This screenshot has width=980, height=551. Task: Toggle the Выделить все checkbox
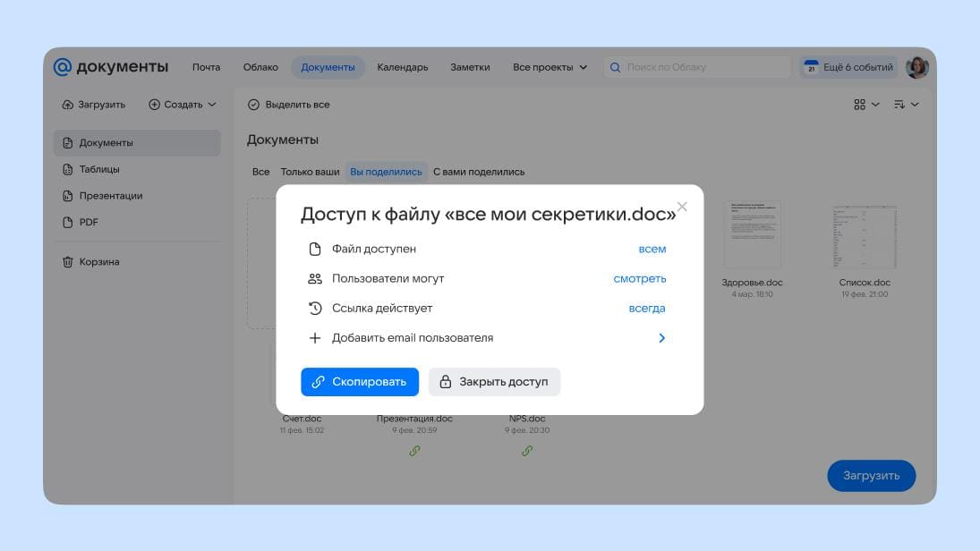(x=253, y=105)
